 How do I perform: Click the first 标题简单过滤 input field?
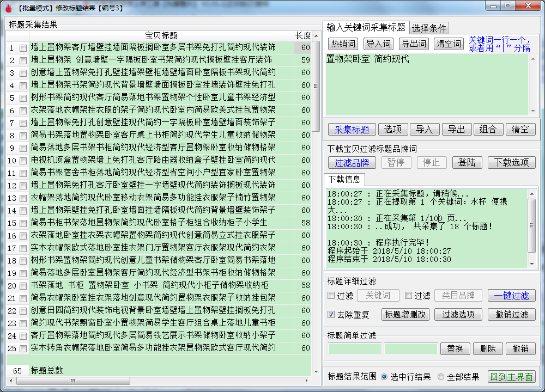[x=354, y=348]
